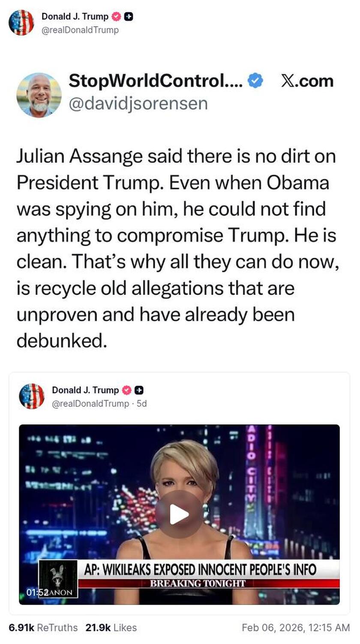Screen dimensions: 360x644
Task: Open the @realDonaldTrump profile handle
Action: pyautogui.click(x=80, y=30)
